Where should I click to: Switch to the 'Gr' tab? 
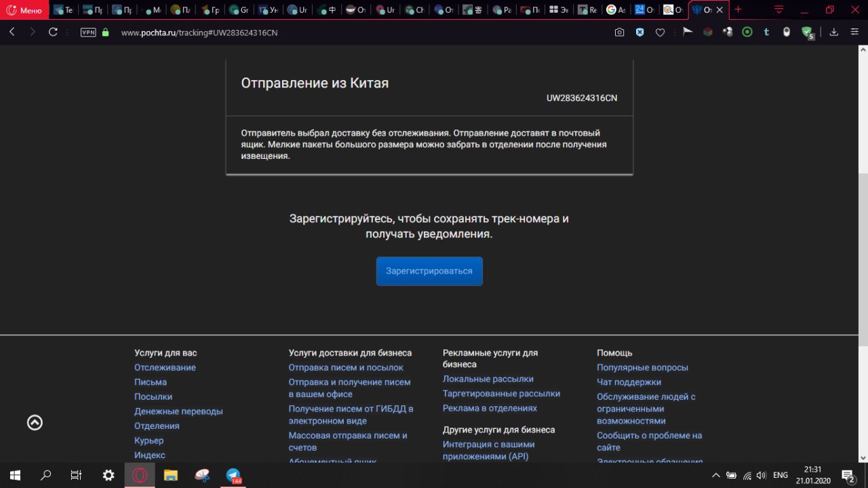tap(239, 10)
